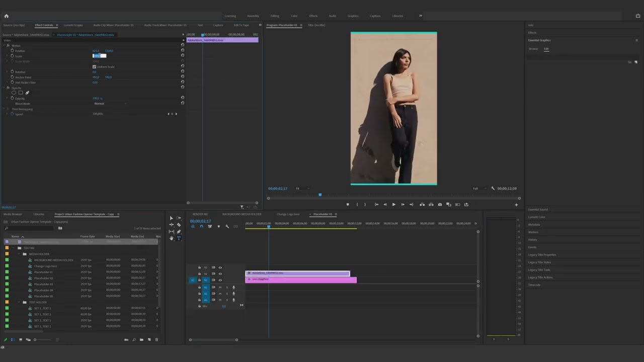Click the elliptical opacity mask tool
Screen dimensions: 644x362
(14, 93)
